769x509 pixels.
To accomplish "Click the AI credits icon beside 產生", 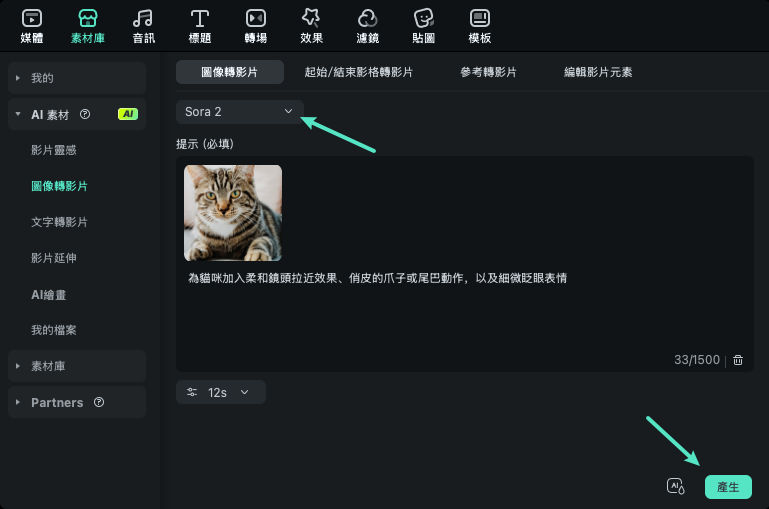I will coord(676,487).
